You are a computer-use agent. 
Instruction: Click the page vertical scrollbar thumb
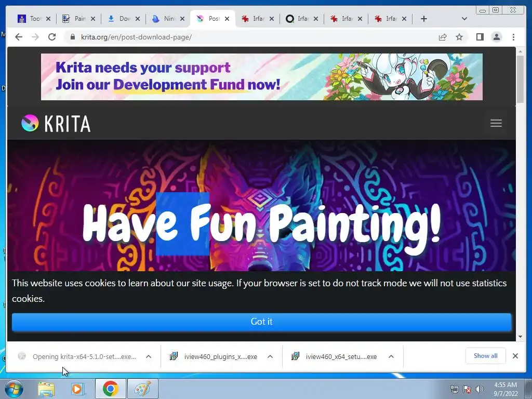(x=520, y=79)
